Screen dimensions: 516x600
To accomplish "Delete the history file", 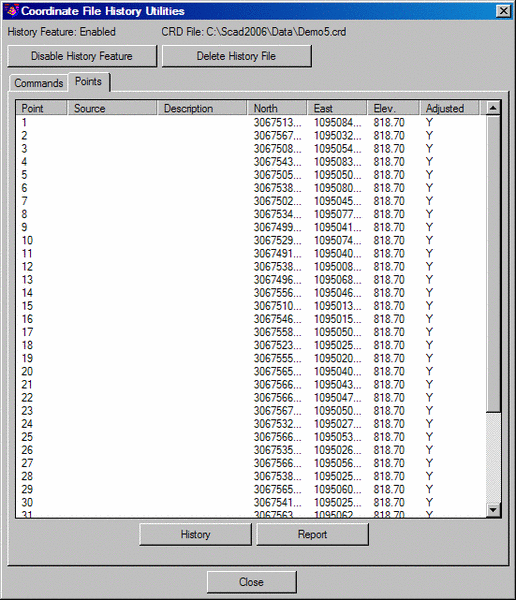I will (x=237, y=56).
